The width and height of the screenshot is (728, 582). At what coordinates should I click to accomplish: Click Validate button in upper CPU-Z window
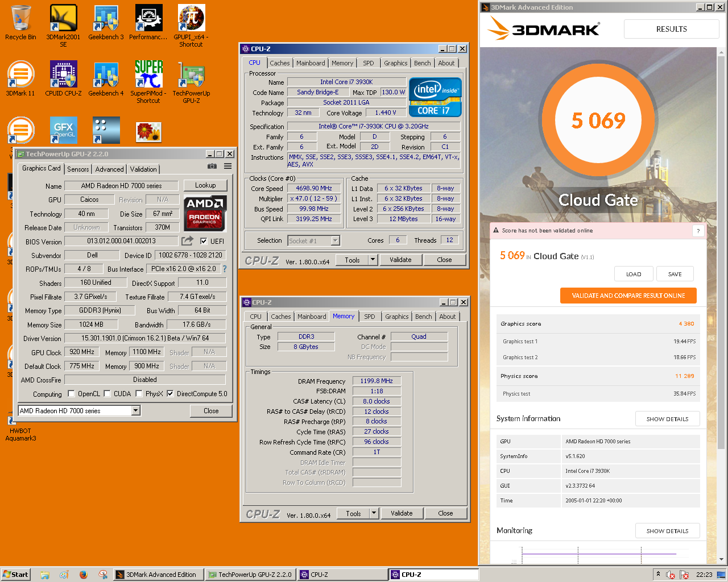[400, 260]
